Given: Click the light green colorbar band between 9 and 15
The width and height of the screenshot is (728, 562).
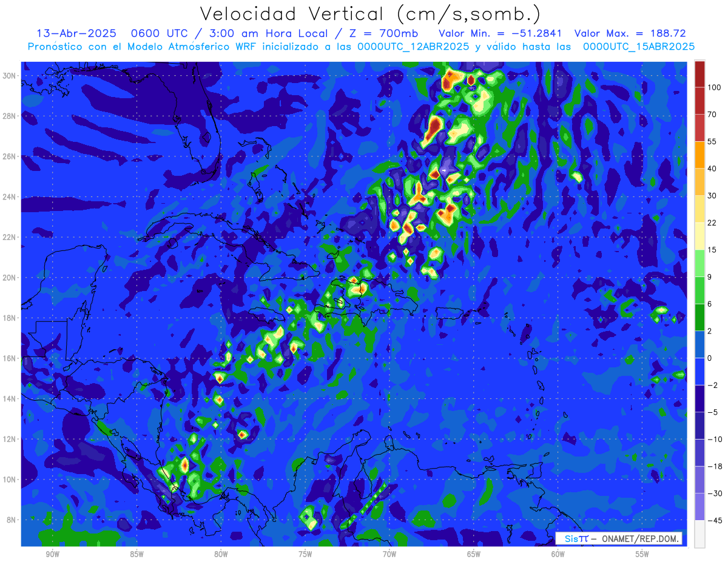Looking at the screenshot, I should point(699,263).
